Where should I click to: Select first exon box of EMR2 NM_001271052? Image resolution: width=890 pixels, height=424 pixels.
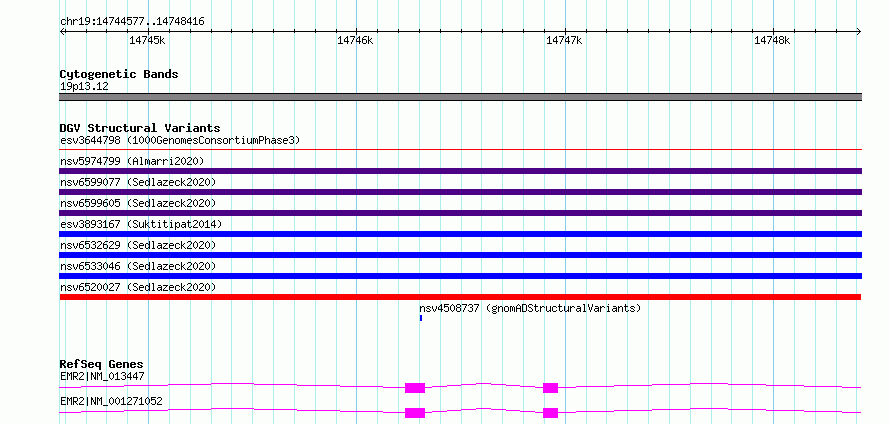(x=415, y=413)
